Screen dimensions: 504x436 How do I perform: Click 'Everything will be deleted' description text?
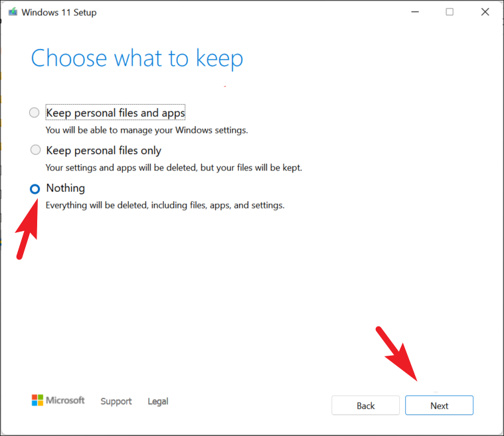click(165, 205)
